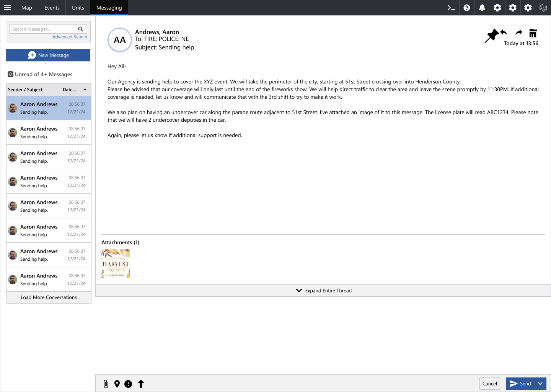Open the Advanced Search link
Viewport: 551px width, 392px height.
(x=70, y=37)
